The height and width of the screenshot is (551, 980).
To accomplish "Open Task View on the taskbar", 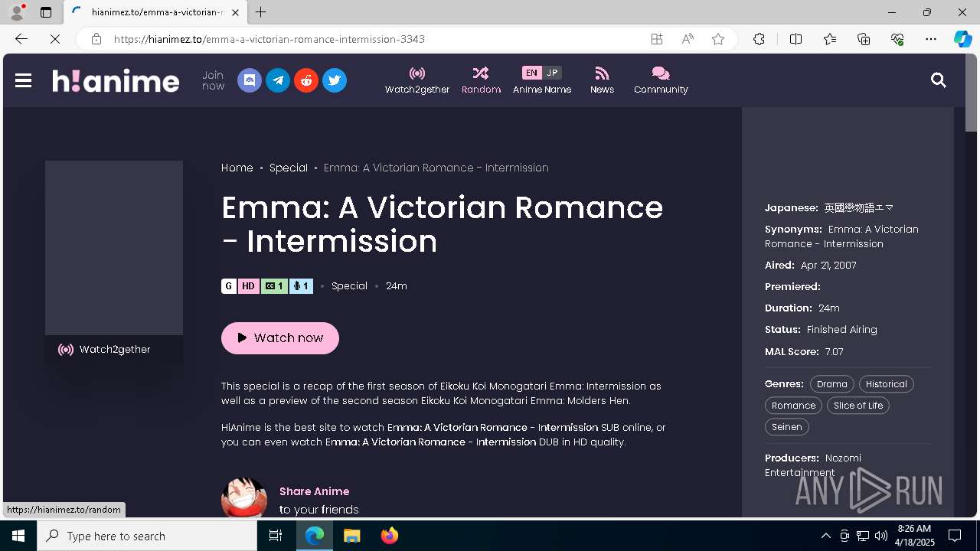I will pos(276,536).
